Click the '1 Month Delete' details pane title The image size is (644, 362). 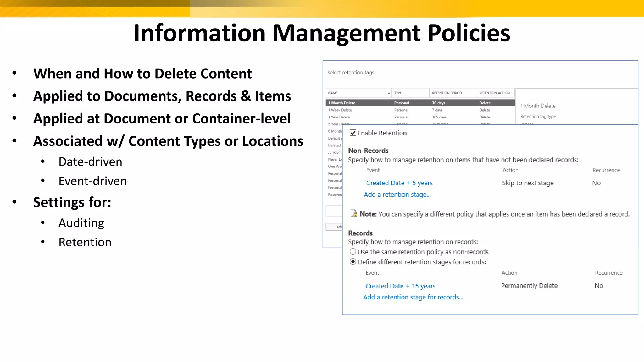click(x=538, y=106)
